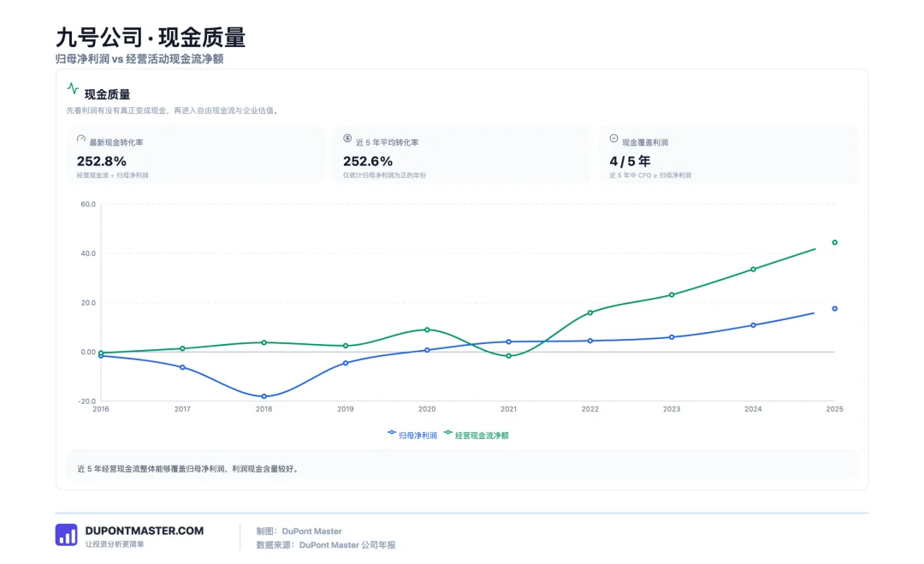
Task: Toggle the 归母净利润 series legend label
Action: click(418, 436)
